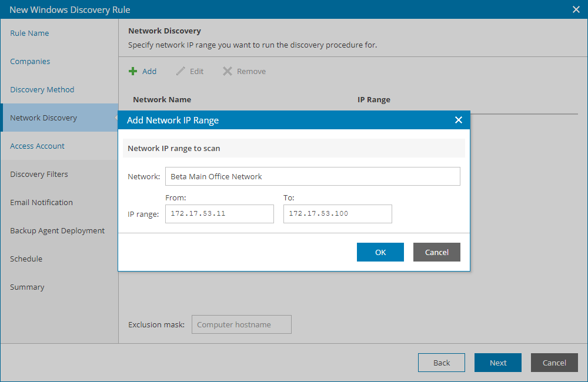Cancel the New Windows Discovery Rule wizard
The width and height of the screenshot is (588, 382).
(554, 362)
